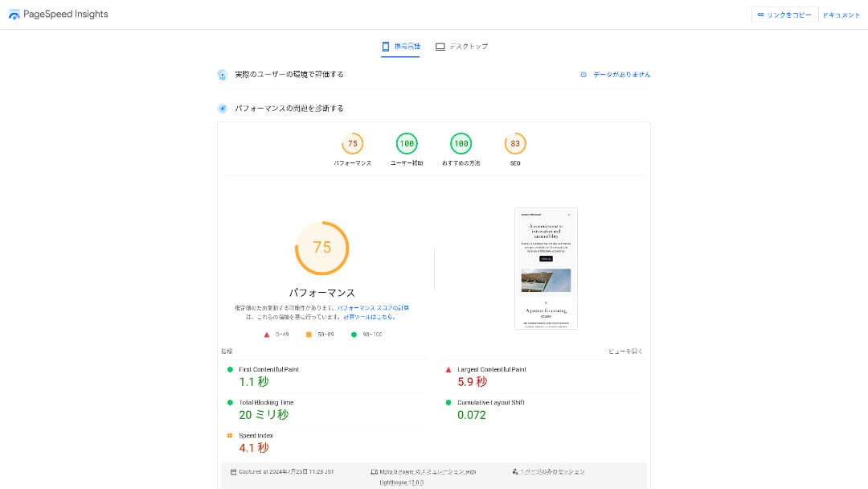
Task: Click the calendar icon next to Captured at
Action: (x=233, y=472)
